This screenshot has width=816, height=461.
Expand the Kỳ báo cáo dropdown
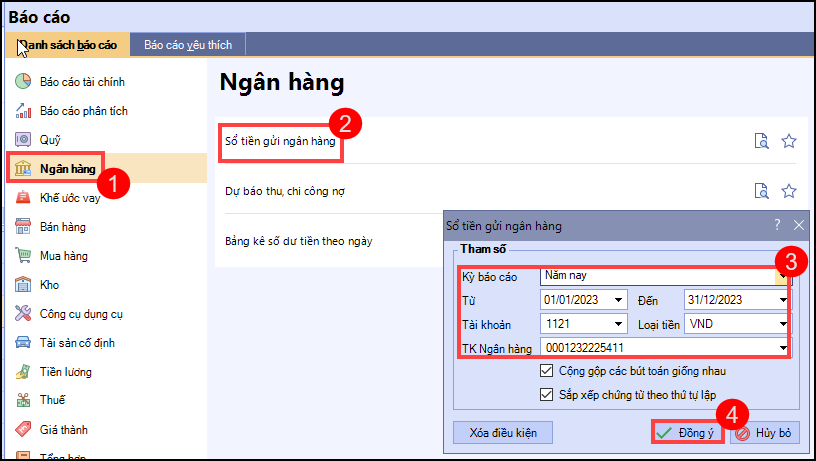(x=782, y=276)
